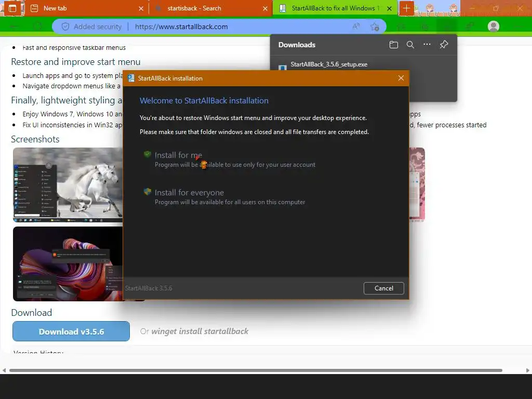
Task: Click the Added security shield icon
Action: 65,26
